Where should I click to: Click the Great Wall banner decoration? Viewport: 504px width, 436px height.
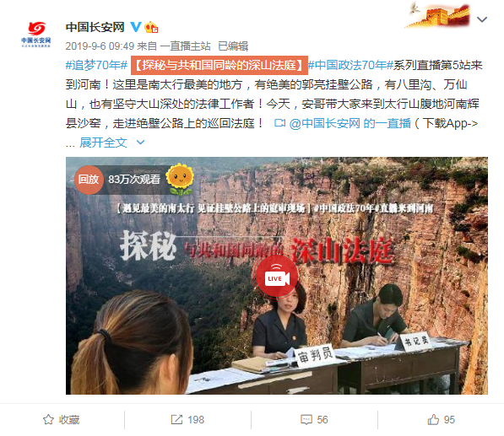[x=438, y=14]
